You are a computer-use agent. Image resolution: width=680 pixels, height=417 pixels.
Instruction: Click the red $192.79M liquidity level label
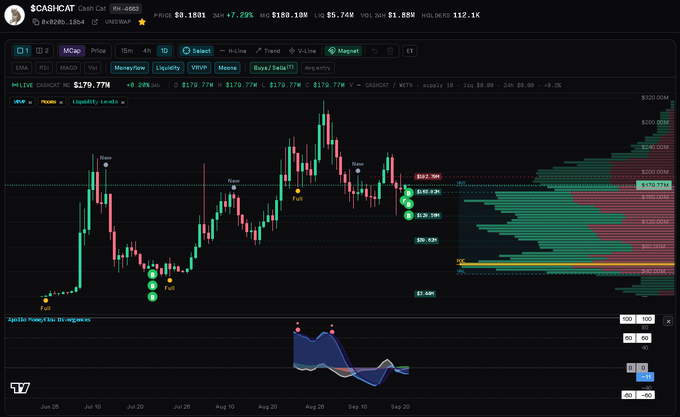428,176
